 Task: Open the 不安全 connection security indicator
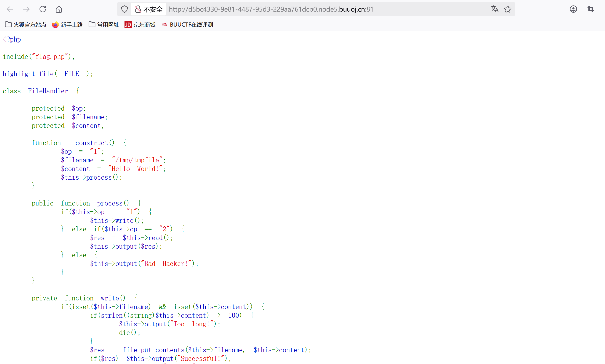149,9
